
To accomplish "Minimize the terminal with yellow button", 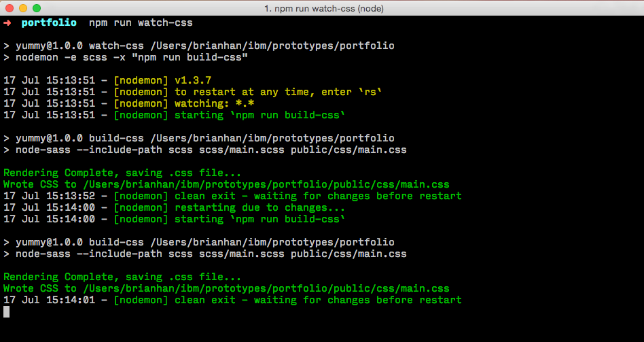I will tap(23, 7).
